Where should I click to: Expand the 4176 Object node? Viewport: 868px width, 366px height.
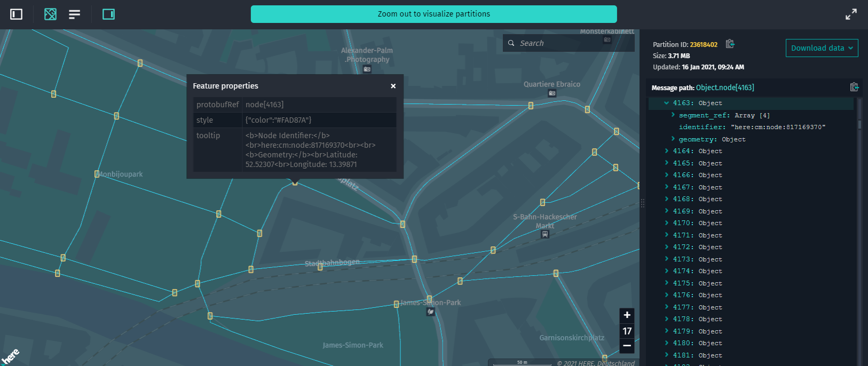pyautogui.click(x=666, y=295)
